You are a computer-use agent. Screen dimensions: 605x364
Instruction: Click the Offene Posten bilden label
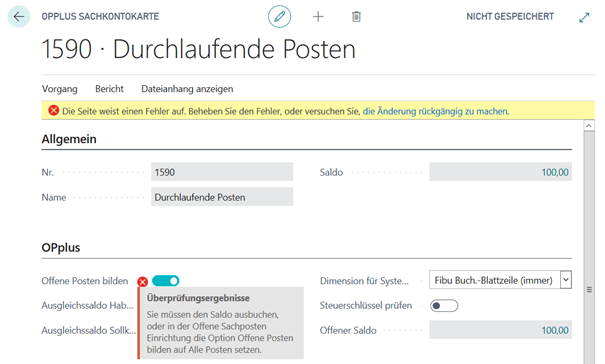pos(84,281)
